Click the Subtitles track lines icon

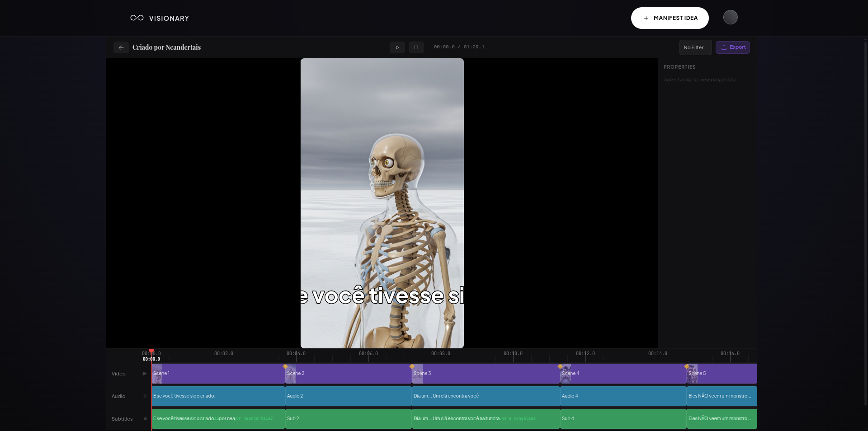145,419
